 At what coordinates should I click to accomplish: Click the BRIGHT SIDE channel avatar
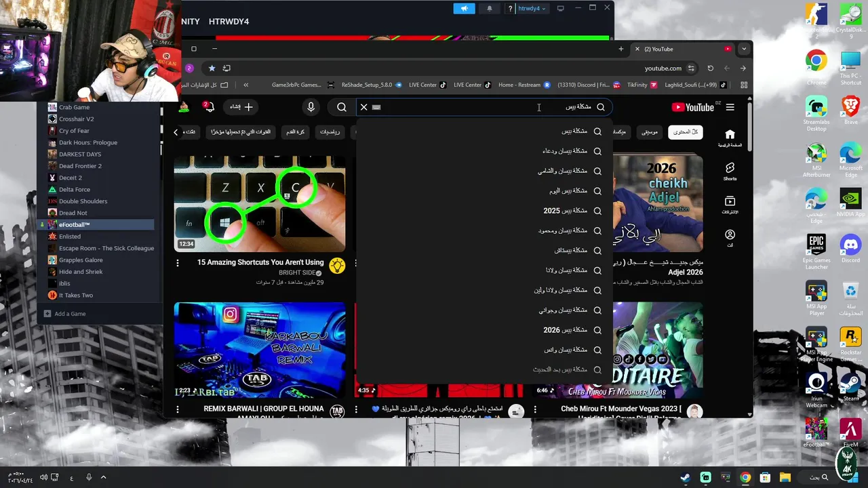click(x=337, y=265)
